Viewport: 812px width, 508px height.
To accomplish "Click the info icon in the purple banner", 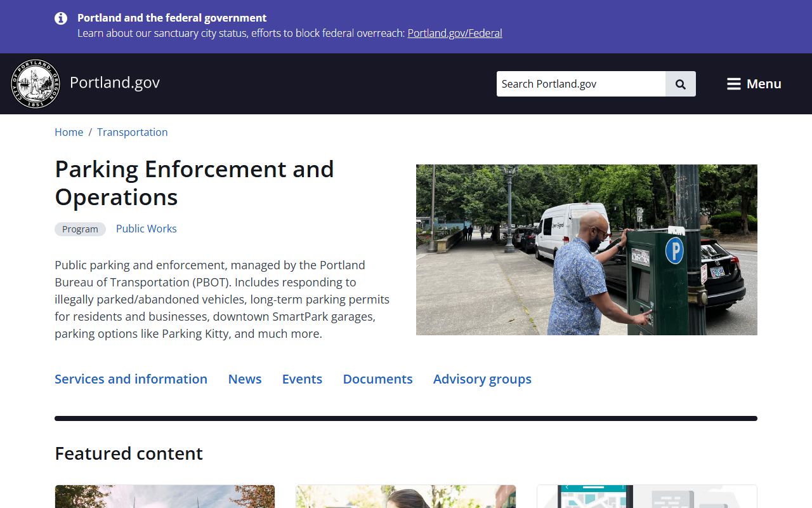I will click(x=61, y=18).
